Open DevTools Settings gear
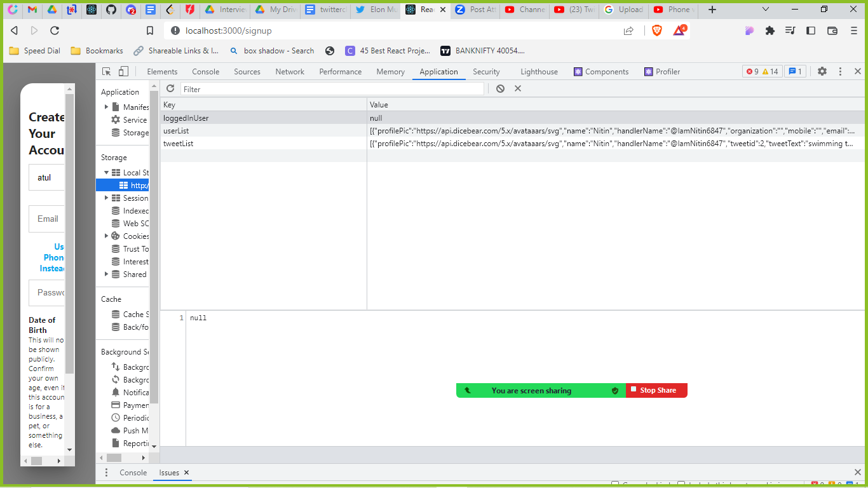Image resolution: width=868 pixels, height=488 pixels. coord(824,71)
